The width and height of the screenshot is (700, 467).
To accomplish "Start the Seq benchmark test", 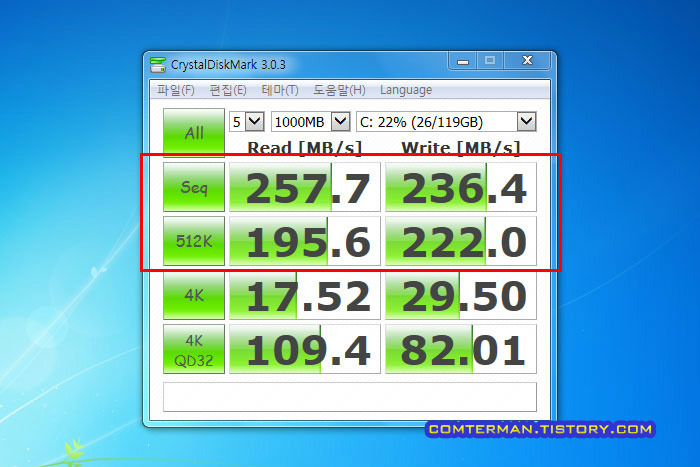I will pos(194,187).
